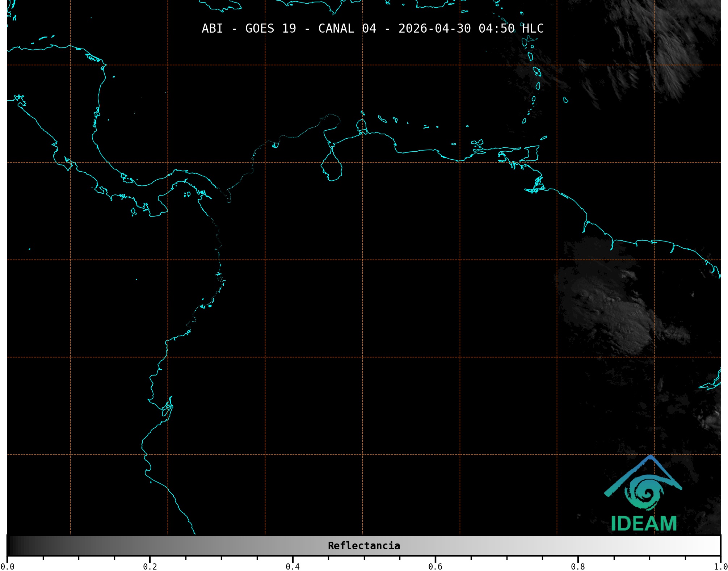Click the Reflectancia label on the colorbar
The height and width of the screenshot is (571, 728).
coord(364,546)
